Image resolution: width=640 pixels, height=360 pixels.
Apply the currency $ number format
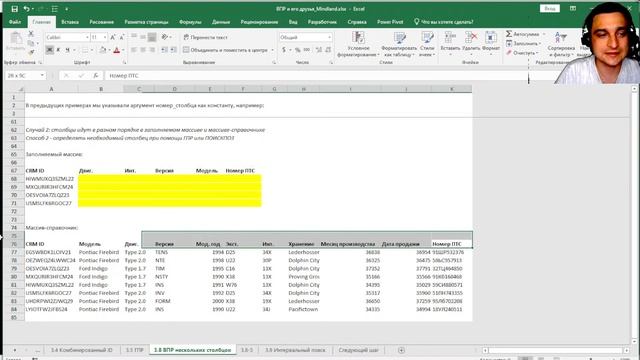(x=284, y=50)
